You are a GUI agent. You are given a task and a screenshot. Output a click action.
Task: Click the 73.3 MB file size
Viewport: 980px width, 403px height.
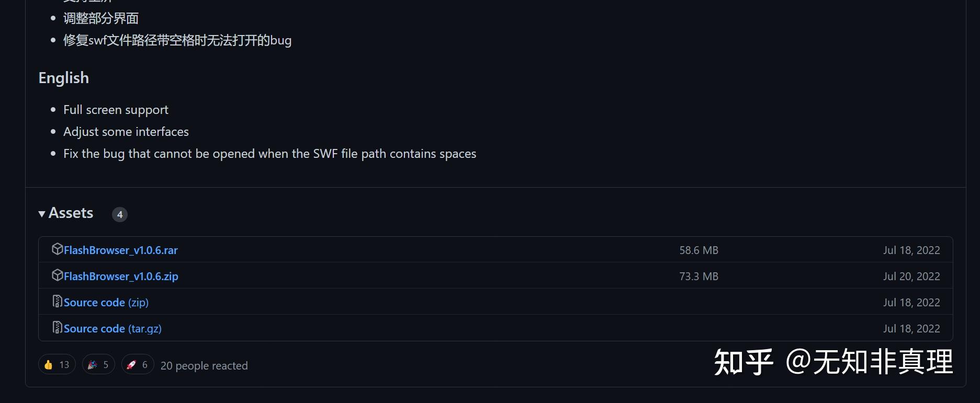pyautogui.click(x=699, y=277)
